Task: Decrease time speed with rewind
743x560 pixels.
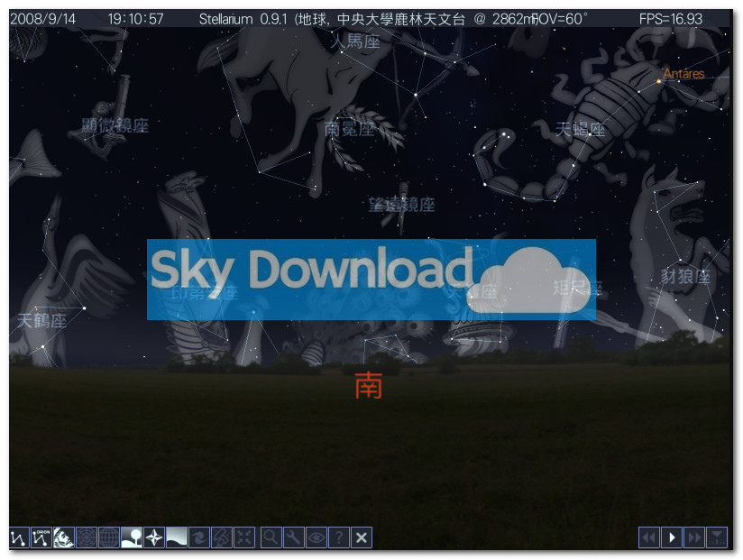Action: [649, 537]
